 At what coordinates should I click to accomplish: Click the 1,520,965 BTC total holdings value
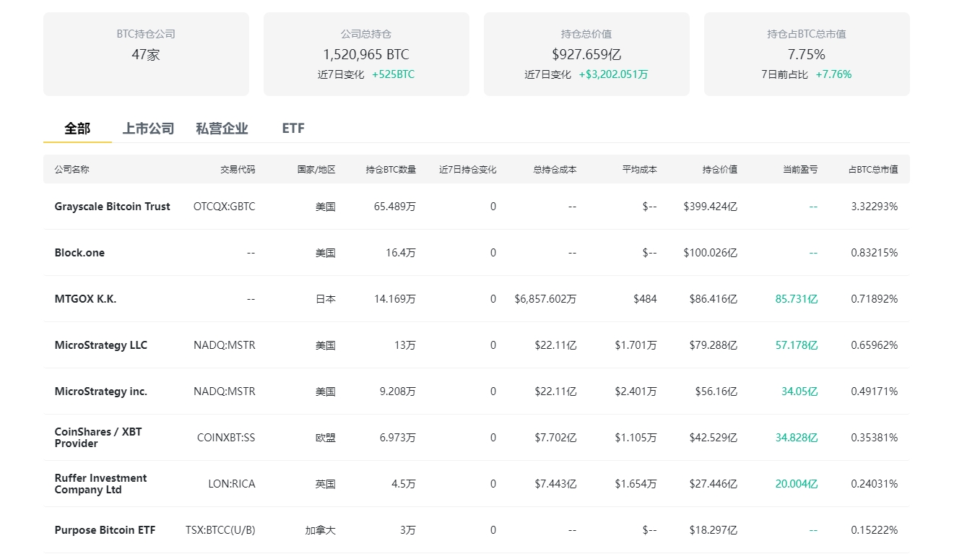point(366,54)
